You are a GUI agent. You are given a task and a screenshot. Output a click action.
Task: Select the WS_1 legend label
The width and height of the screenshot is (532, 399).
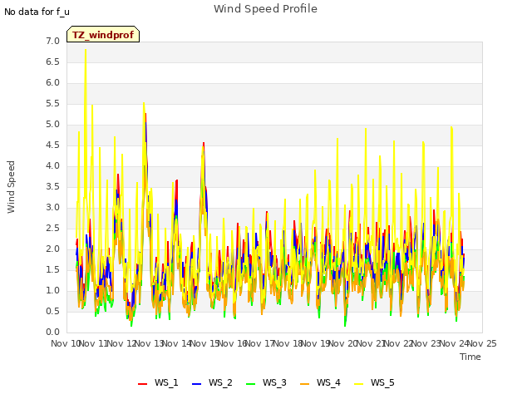[166, 382]
